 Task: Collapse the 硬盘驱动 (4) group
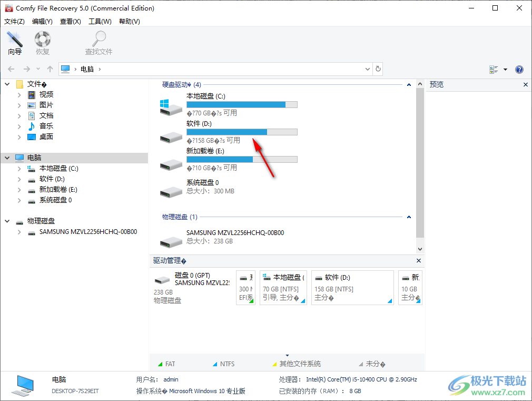coord(409,84)
